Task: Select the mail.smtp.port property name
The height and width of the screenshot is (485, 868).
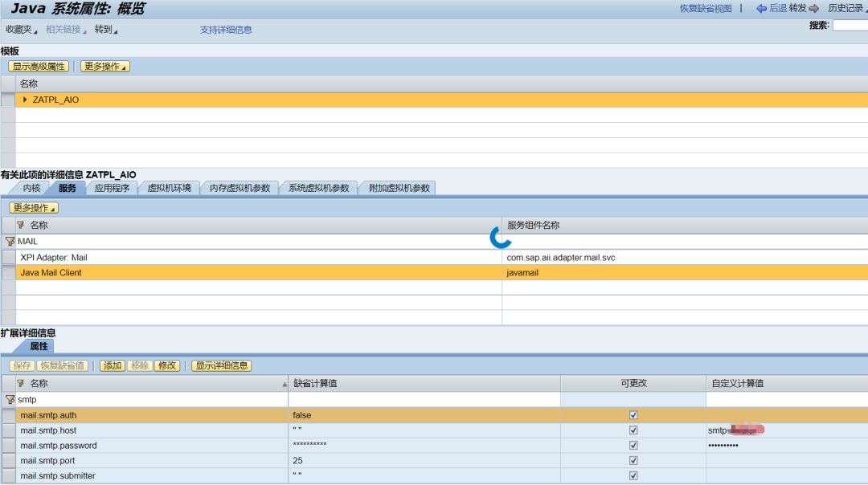Action: click(47, 461)
